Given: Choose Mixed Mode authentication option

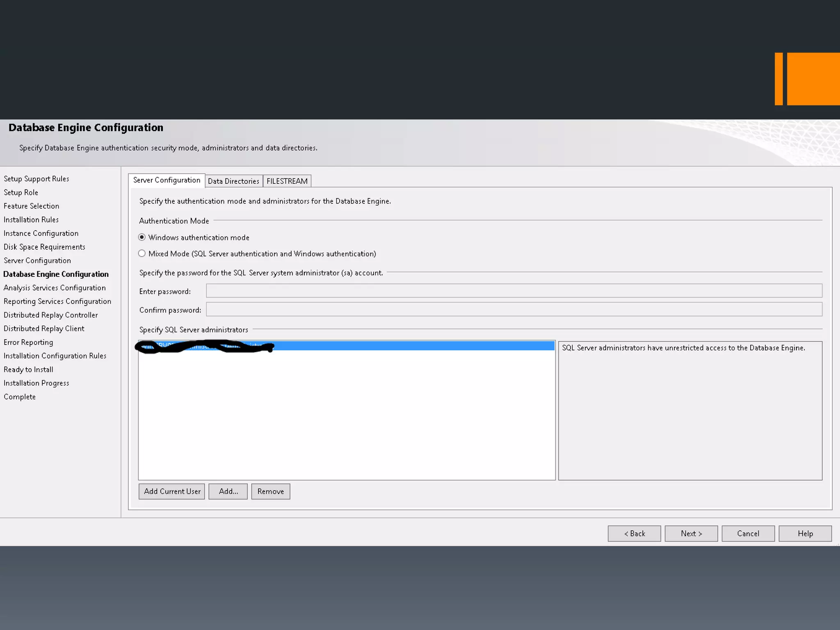Looking at the screenshot, I should click(142, 253).
